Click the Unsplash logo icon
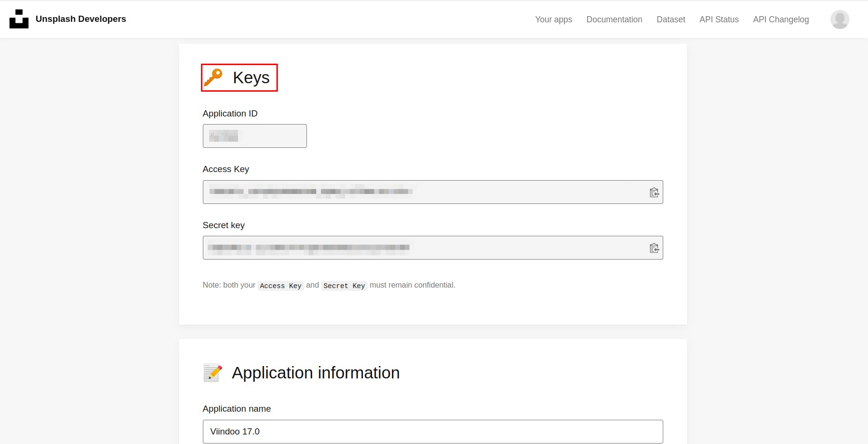Viewport: 868px width, 444px height. point(19,19)
